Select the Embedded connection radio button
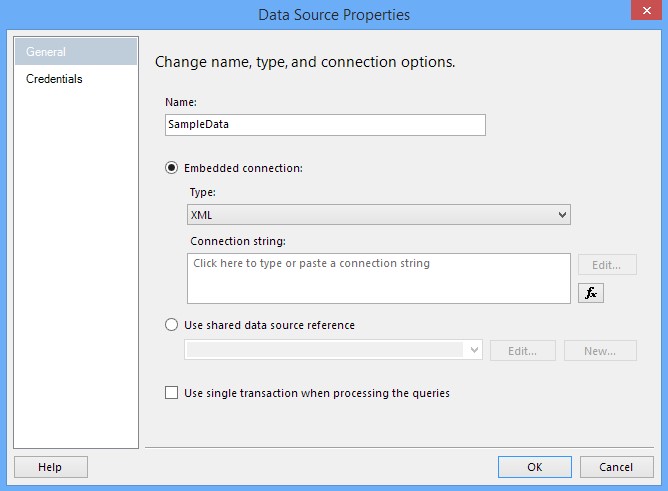The image size is (668, 491). click(x=172, y=168)
